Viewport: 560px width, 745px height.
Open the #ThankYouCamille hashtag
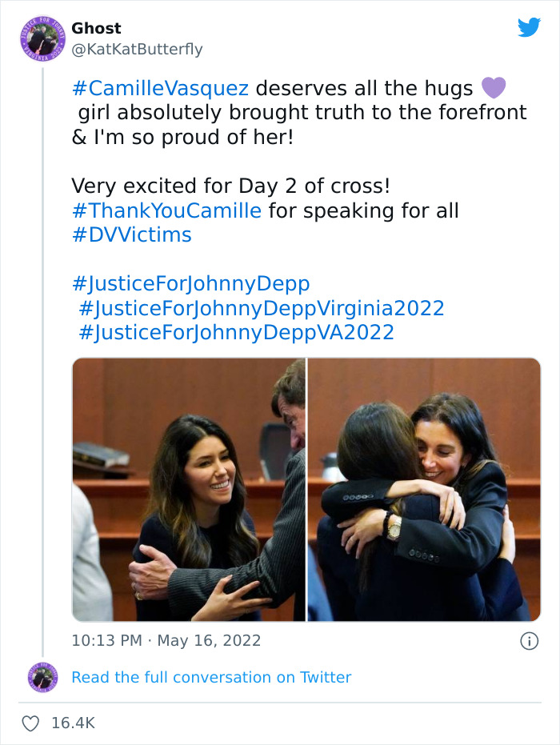point(166,210)
